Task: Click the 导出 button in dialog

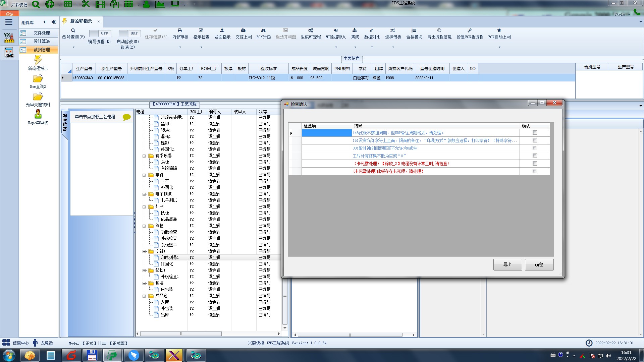Action: (507, 264)
